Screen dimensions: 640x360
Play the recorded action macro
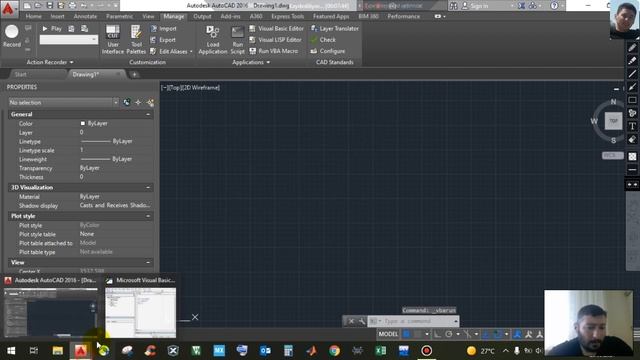coord(52,29)
